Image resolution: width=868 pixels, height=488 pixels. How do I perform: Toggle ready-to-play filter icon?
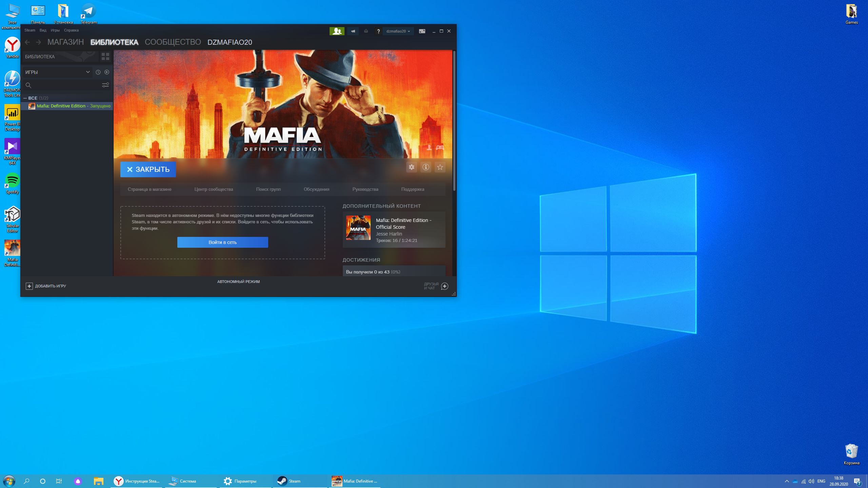coord(107,72)
